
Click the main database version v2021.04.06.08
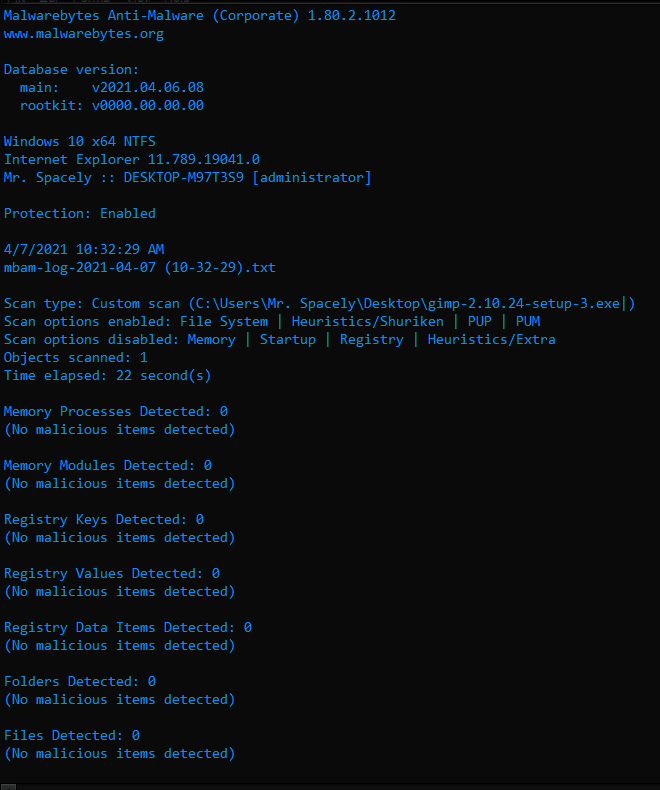pos(148,88)
